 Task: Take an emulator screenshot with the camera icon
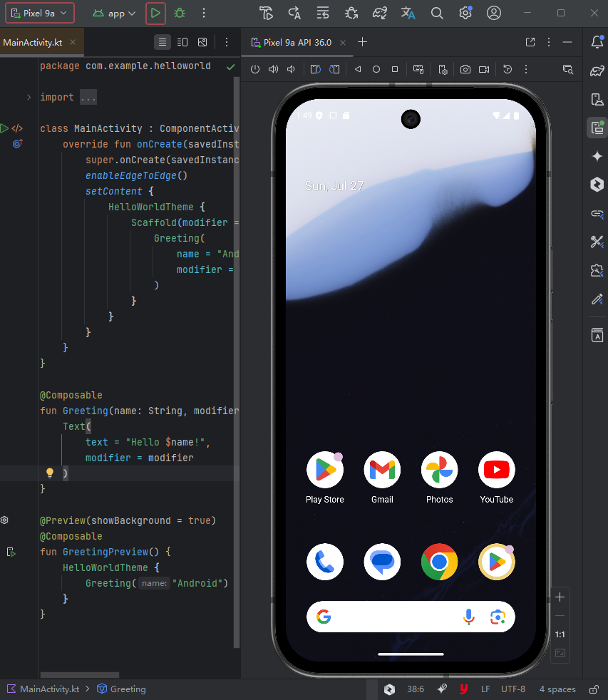click(x=465, y=69)
